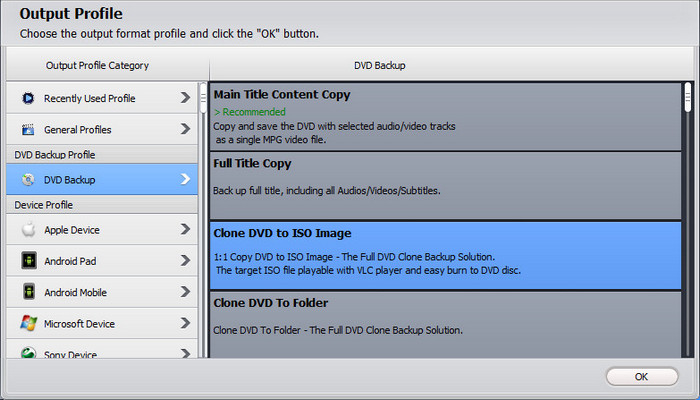The width and height of the screenshot is (700, 400).
Task: Select Recently Used Profile category
Action: pyautogui.click(x=102, y=98)
